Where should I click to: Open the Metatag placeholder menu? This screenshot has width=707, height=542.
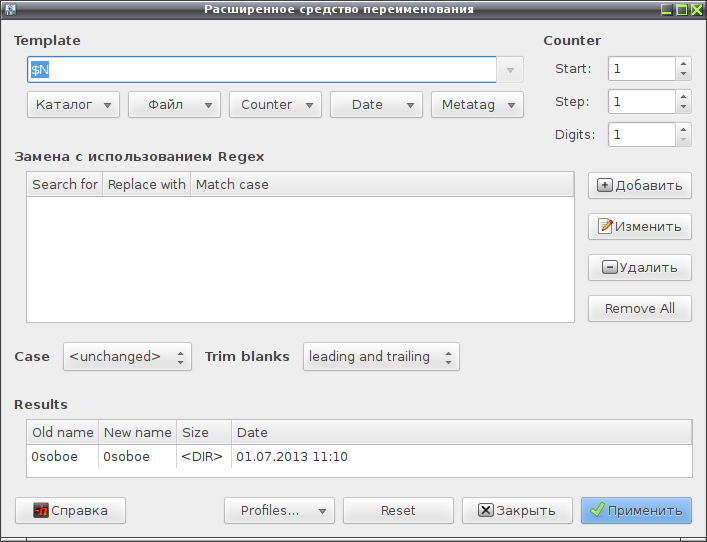(x=477, y=105)
